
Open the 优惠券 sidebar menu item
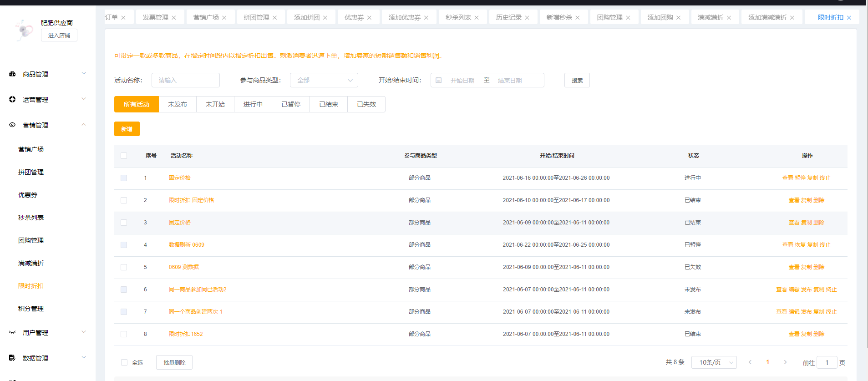pyautogui.click(x=28, y=195)
